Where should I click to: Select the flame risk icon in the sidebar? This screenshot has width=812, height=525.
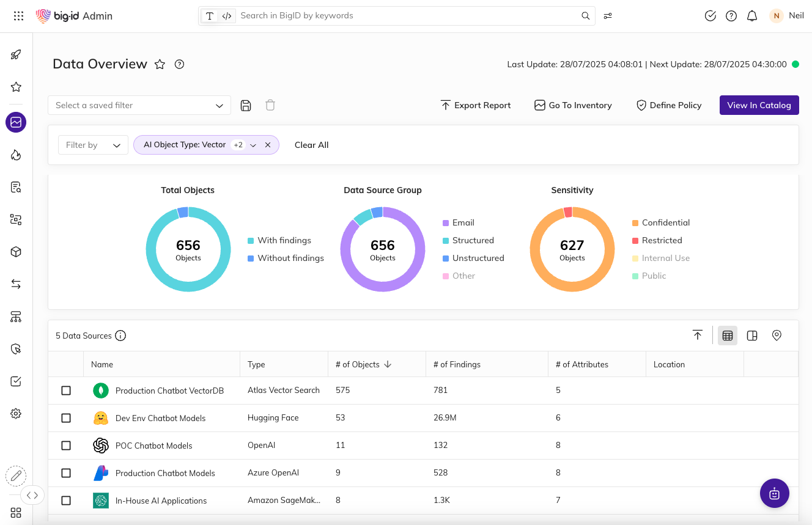coord(16,155)
